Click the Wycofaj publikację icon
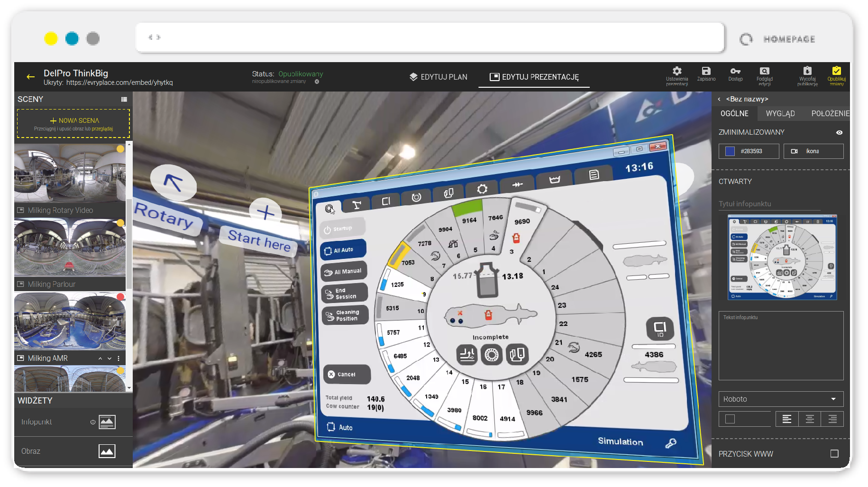This screenshot has width=868, height=487. pyautogui.click(x=807, y=71)
